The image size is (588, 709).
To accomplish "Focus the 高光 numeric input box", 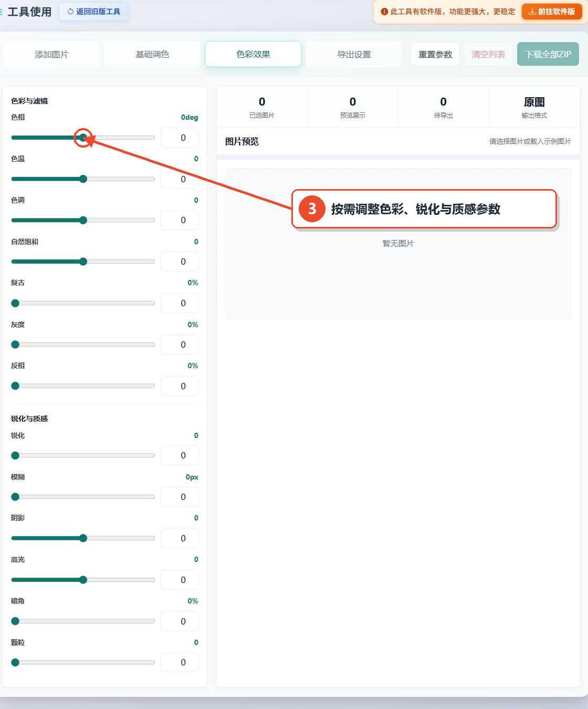I will coord(180,580).
